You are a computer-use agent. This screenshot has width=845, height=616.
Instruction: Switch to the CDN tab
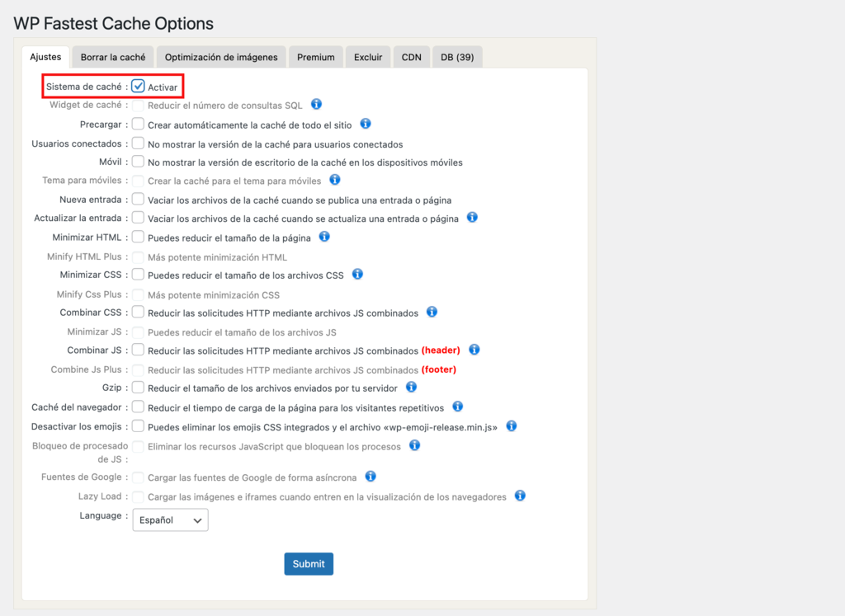click(x=411, y=57)
